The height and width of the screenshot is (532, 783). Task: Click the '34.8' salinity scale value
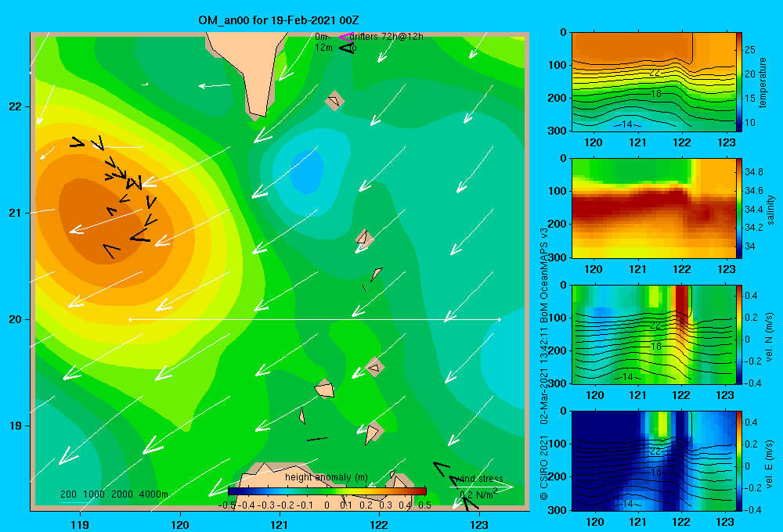[x=753, y=171]
